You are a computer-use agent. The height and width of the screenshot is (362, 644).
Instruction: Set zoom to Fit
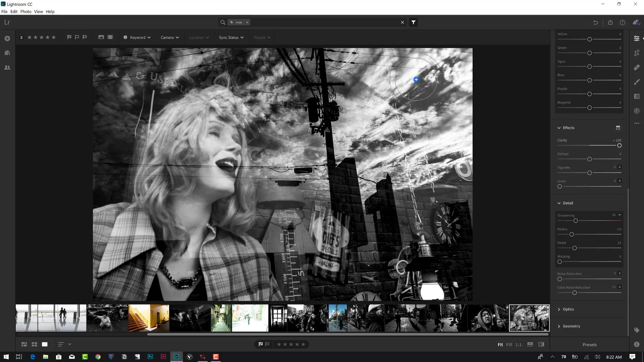pyautogui.click(x=500, y=345)
